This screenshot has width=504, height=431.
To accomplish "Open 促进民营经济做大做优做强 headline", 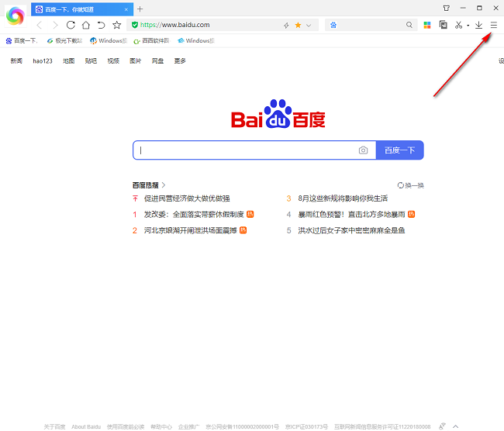I will coord(187,198).
